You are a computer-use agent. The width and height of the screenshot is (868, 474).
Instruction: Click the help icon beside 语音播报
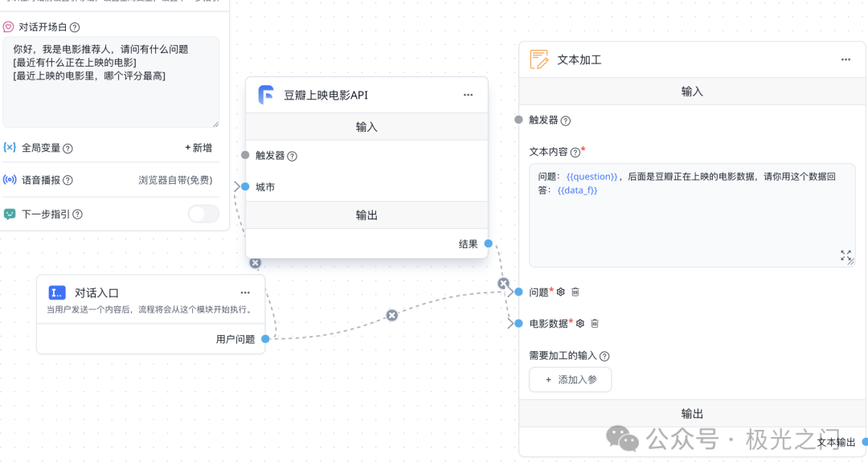tap(68, 180)
